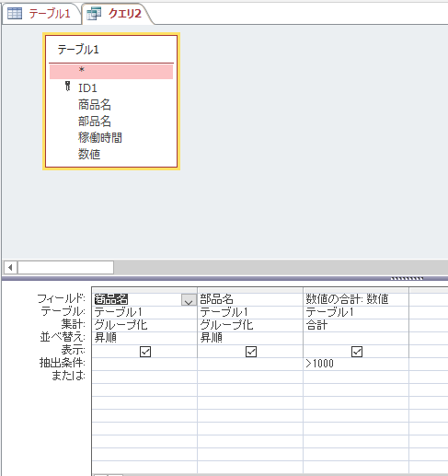Click the テーブル1 cell under 部品名 column
Viewport: 448px width, 476px height.
(x=250, y=312)
